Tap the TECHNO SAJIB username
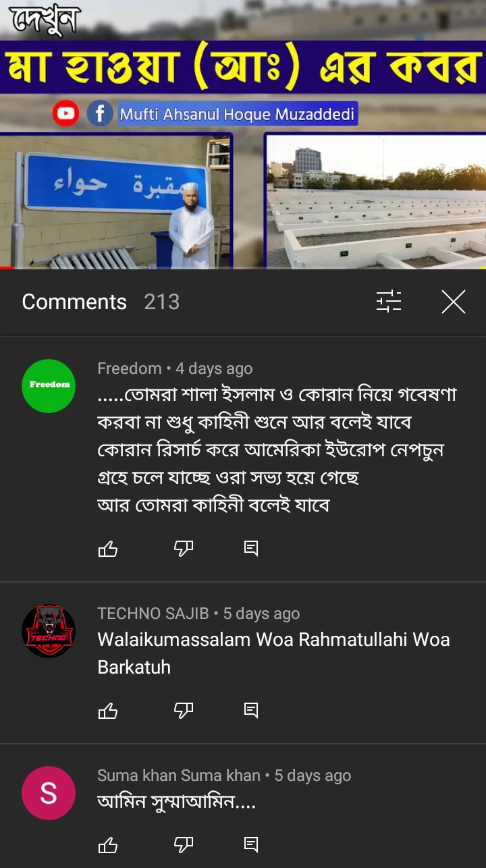This screenshot has width=486, height=868. click(x=153, y=614)
